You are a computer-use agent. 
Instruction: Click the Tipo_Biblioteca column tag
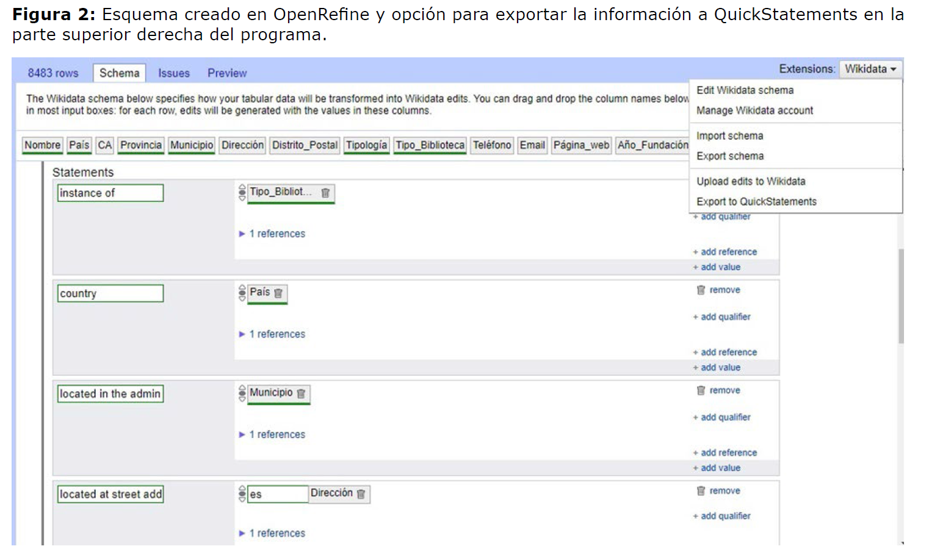click(430, 145)
